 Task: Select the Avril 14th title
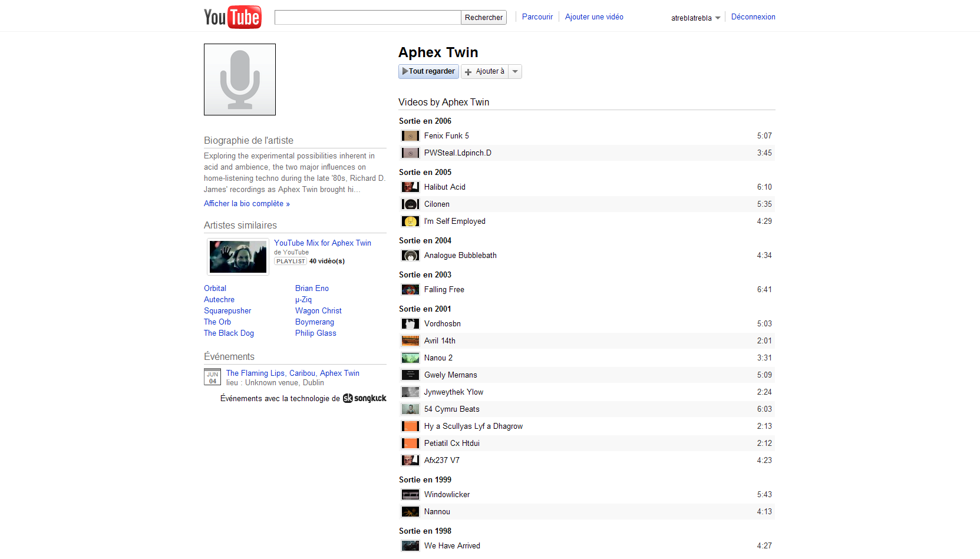pos(440,341)
